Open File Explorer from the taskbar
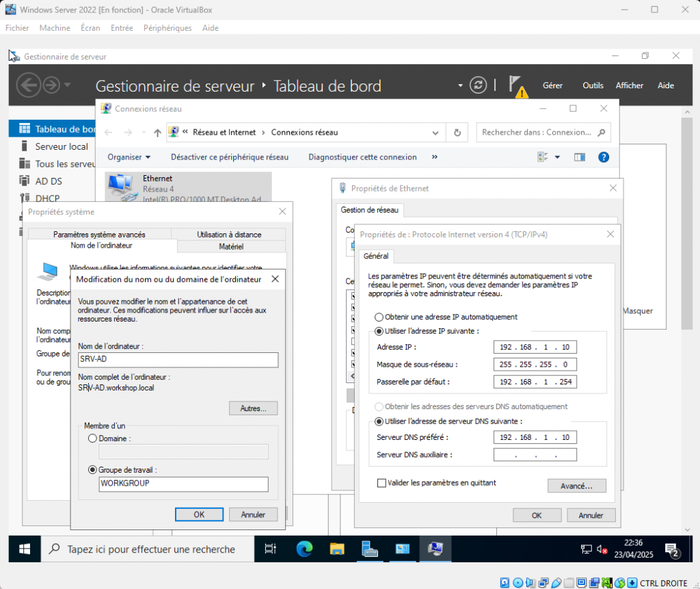The width and height of the screenshot is (700, 589). [337, 549]
